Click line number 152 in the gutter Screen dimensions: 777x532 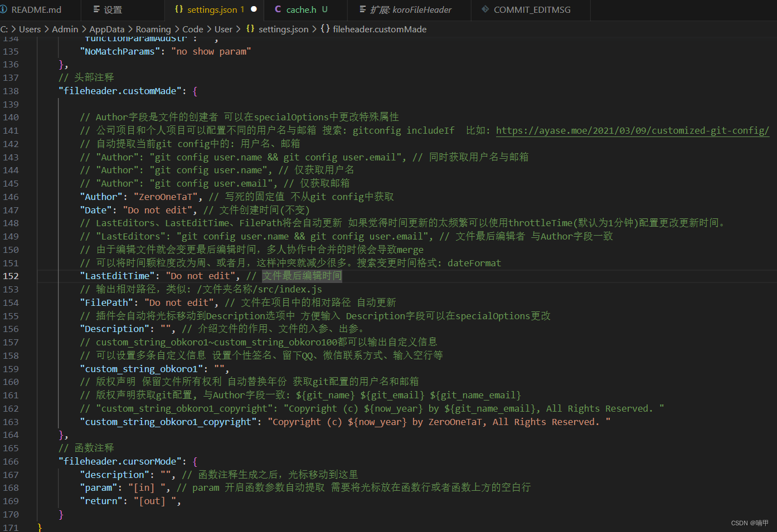[x=11, y=276]
